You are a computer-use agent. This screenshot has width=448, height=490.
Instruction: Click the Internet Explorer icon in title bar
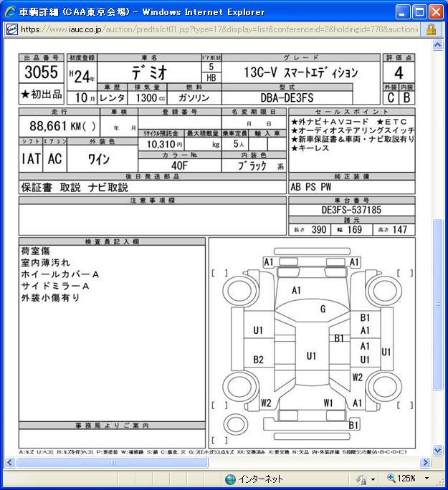coord(10,11)
